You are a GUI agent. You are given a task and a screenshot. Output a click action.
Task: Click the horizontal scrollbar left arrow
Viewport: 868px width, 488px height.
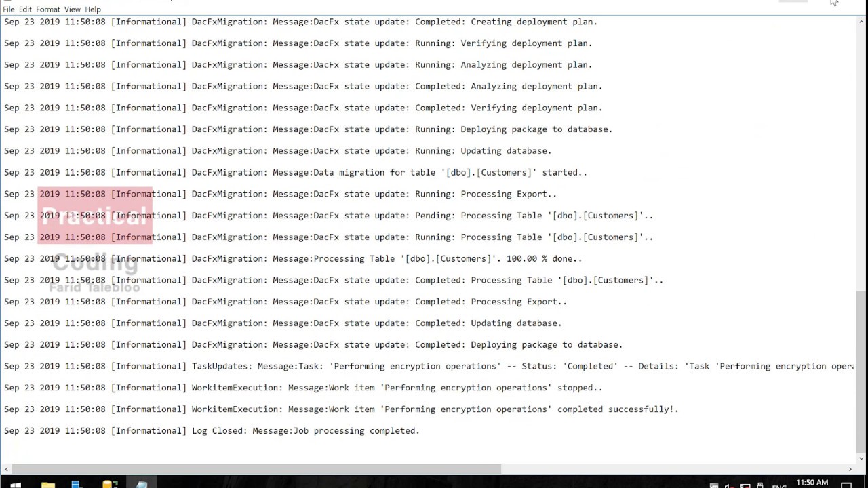[6, 469]
